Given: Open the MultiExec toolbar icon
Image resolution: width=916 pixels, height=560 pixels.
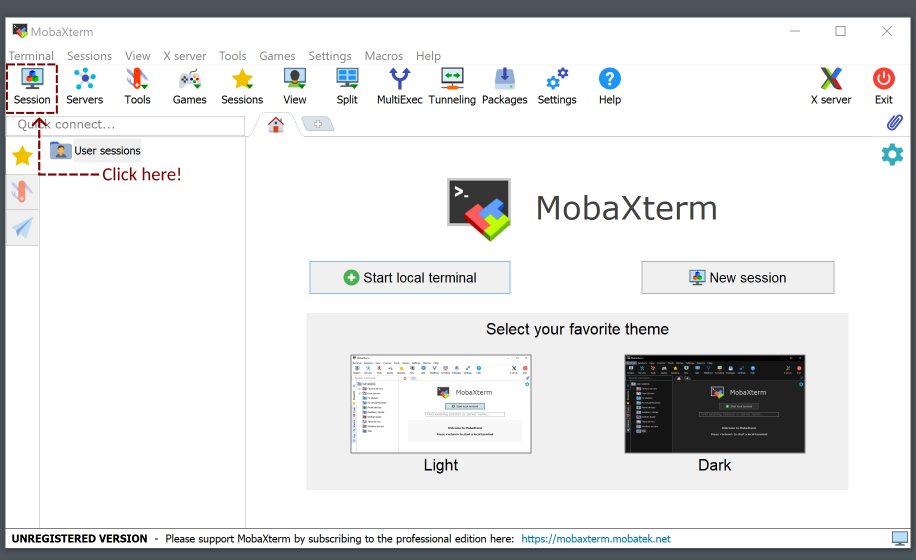Looking at the screenshot, I should coord(399,86).
